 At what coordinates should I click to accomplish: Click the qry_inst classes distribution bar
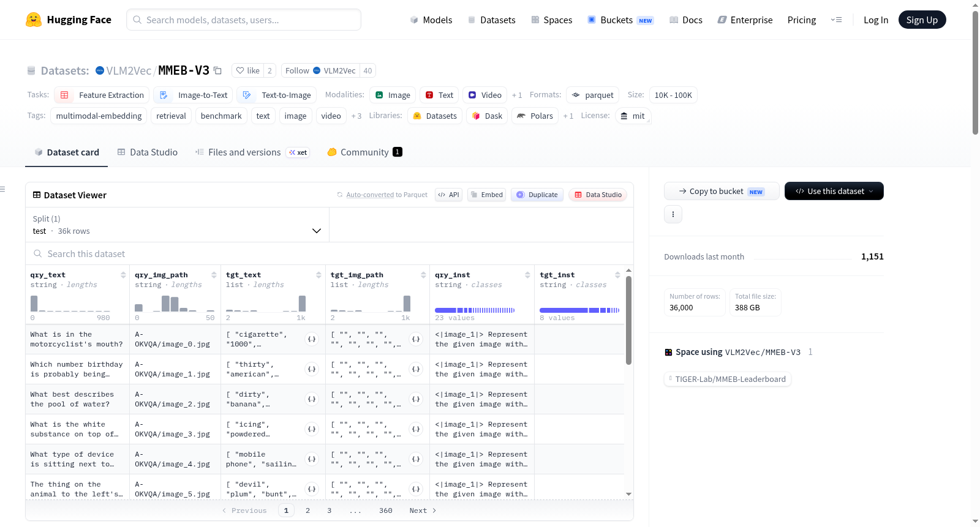tap(475, 310)
